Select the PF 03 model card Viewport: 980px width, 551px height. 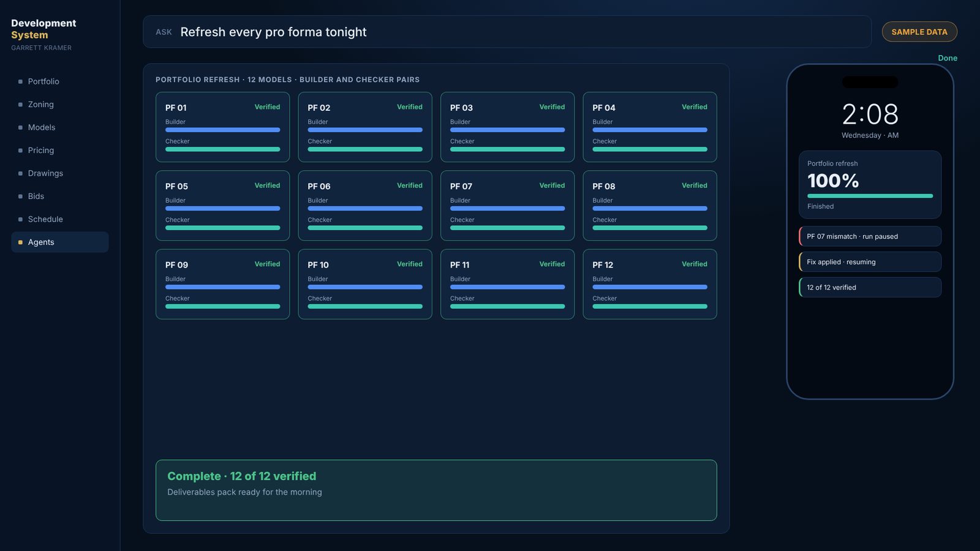507,127
